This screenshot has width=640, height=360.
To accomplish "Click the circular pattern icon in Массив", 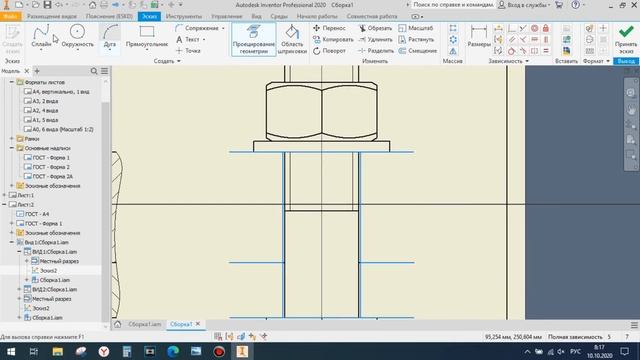I will (453, 40).
